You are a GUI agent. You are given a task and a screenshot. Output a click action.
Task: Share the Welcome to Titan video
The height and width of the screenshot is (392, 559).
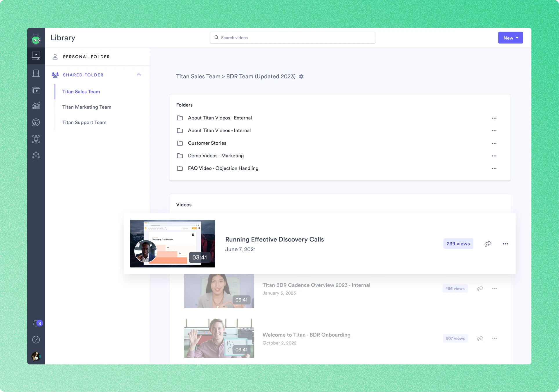480,338
